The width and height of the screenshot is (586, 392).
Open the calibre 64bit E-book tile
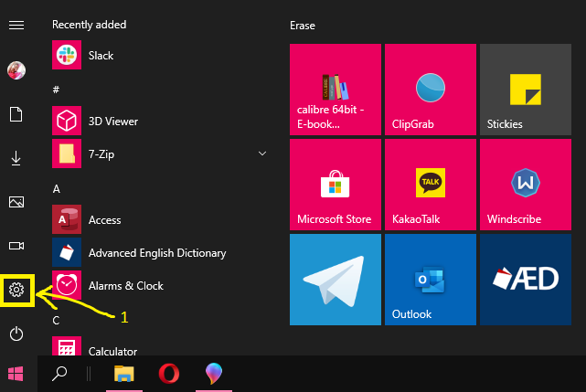(x=336, y=90)
